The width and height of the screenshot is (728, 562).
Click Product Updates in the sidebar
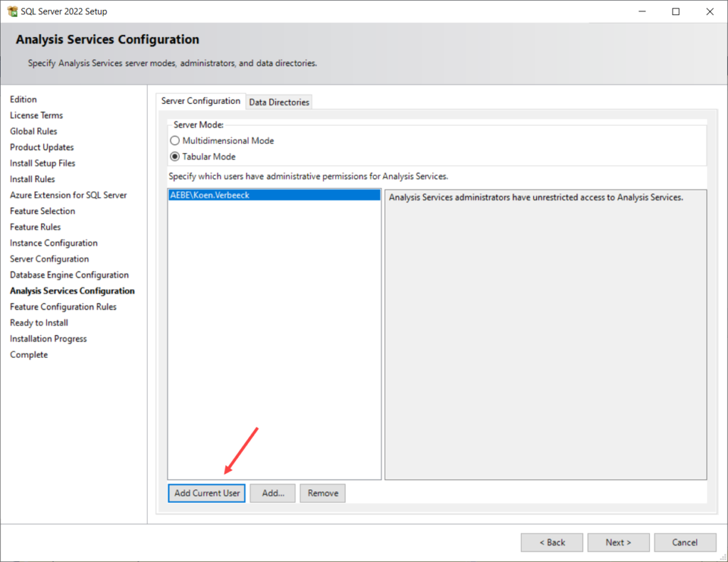(x=42, y=147)
